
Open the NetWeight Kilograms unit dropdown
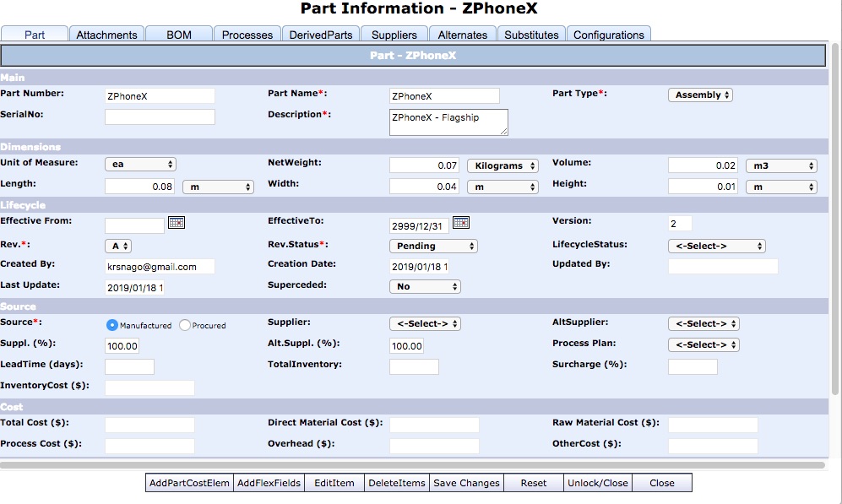pos(502,165)
